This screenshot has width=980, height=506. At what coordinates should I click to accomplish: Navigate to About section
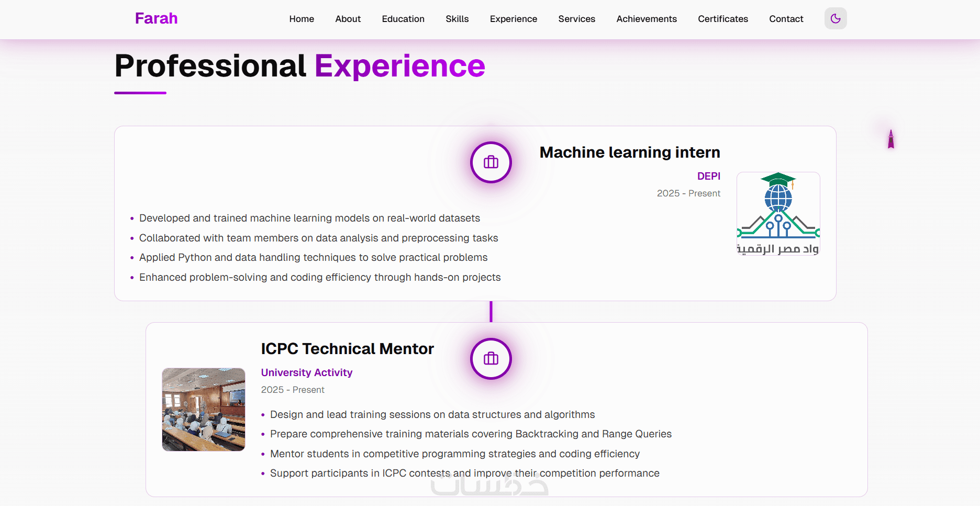coord(348,19)
